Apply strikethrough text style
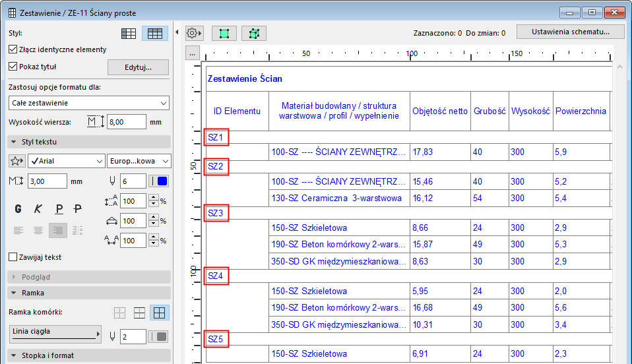The width and height of the screenshot is (632, 364). (78, 209)
